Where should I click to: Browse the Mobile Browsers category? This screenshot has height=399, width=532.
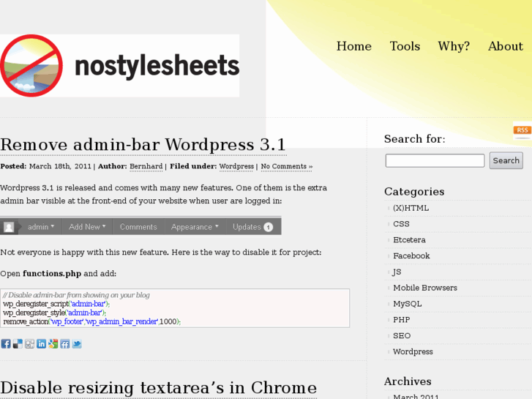coord(425,288)
